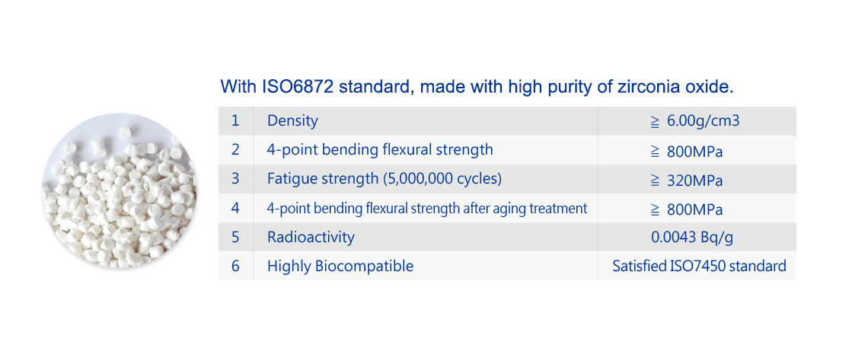Select row number 4 cell

coord(236,208)
